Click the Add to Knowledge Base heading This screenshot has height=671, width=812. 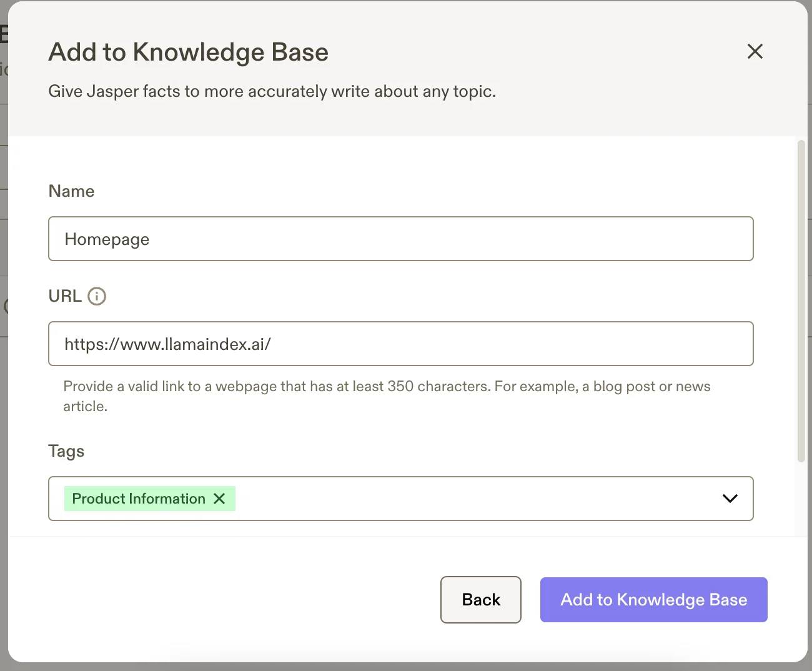coord(188,52)
